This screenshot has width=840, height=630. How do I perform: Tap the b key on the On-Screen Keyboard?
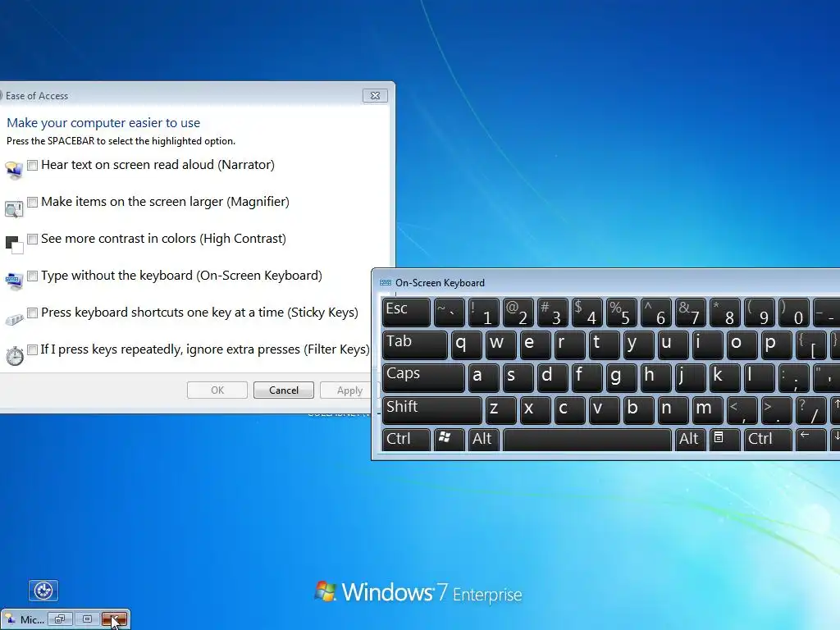[638, 410]
